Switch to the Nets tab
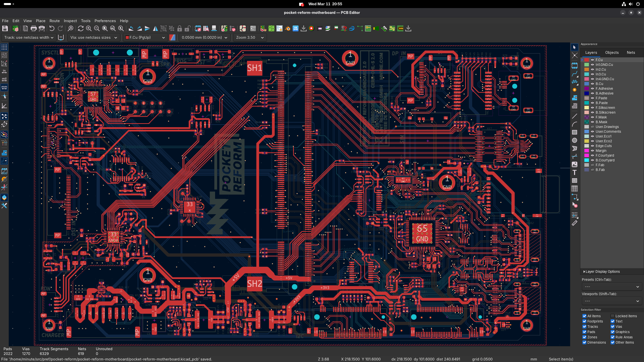Image resolution: width=644 pixels, height=362 pixels. 631,53
